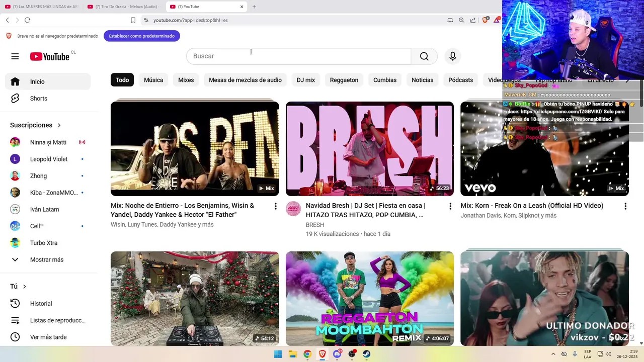Viewport: 644px width, 362px height.
Task: Open Windows Start menu
Action: (x=278, y=354)
